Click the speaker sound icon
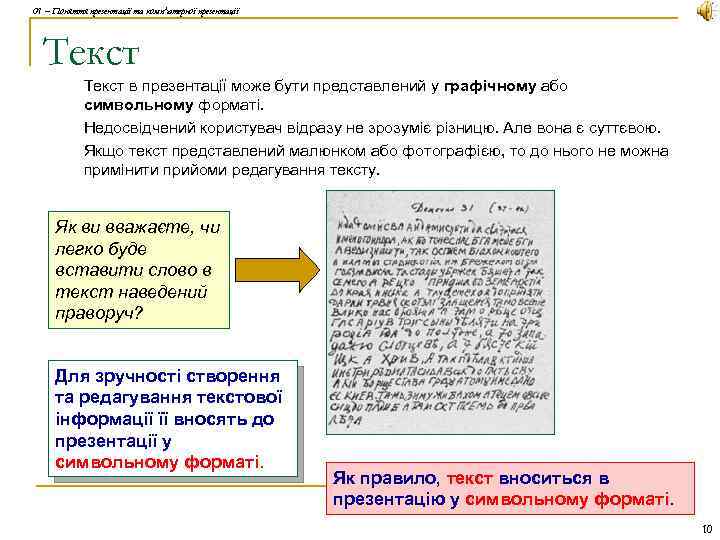Viewport: 720px width, 540px height. coord(707,11)
